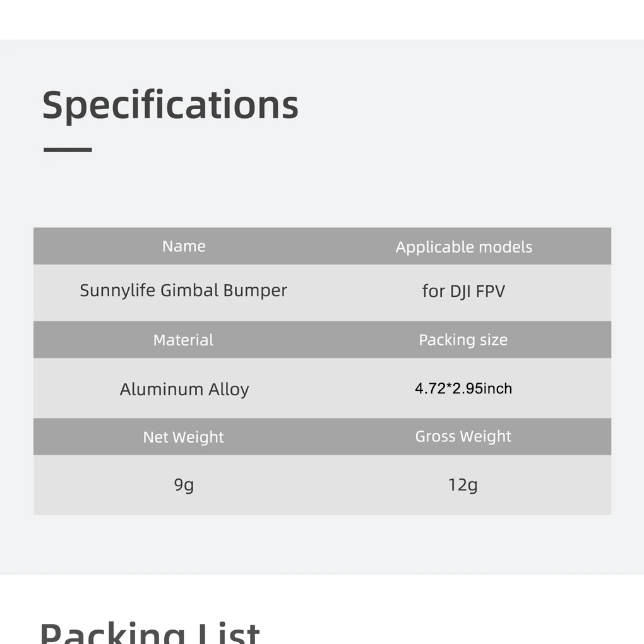Click the short dash under Specifications
This screenshot has height=644, width=644.
point(68,150)
